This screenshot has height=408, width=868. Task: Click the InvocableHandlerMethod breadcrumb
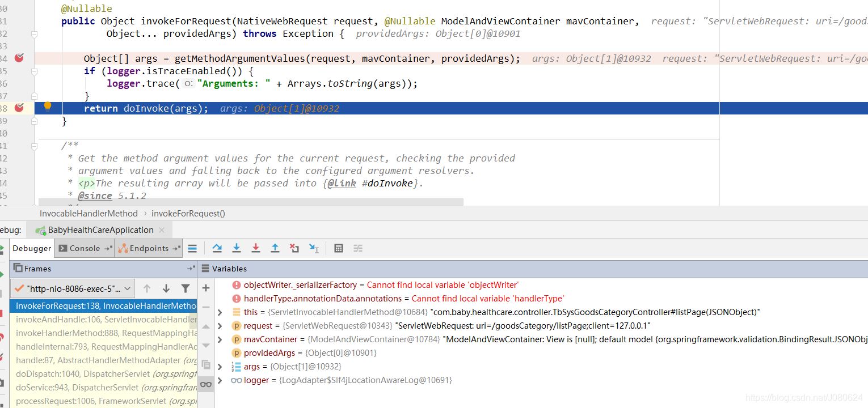click(x=89, y=214)
